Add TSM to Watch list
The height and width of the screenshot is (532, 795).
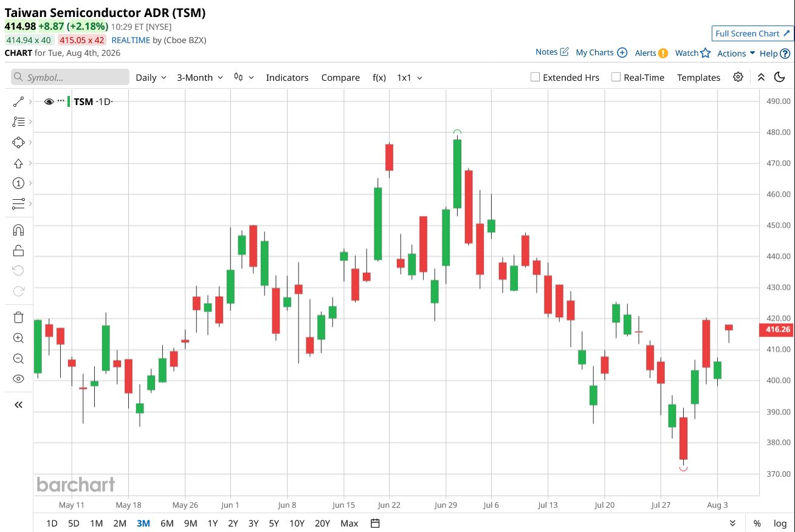[693, 53]
